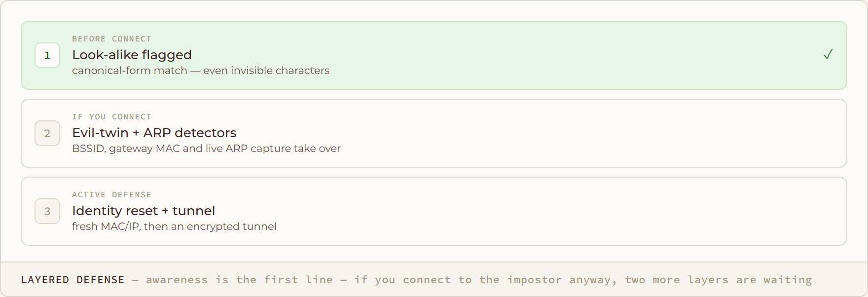
Task: Click the 'awareness is the first line' footer text
Action: pos(239,280)
